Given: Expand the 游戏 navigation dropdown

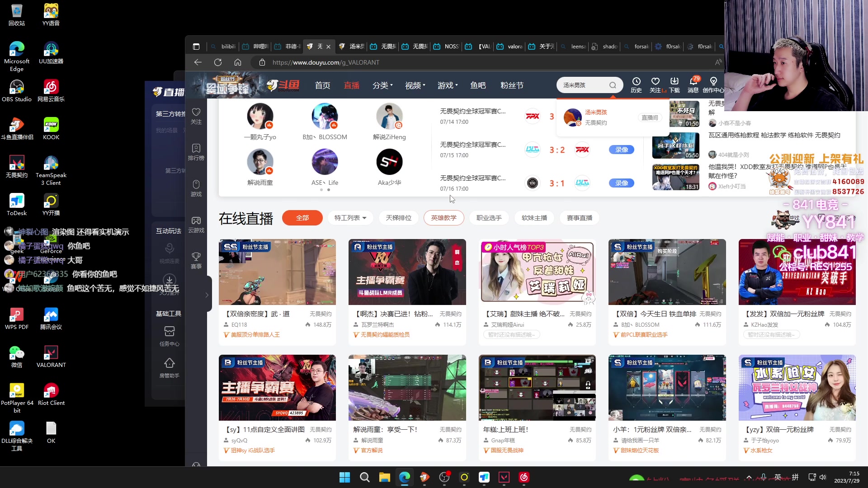Looking at the screenshot, I should [448, 85].
